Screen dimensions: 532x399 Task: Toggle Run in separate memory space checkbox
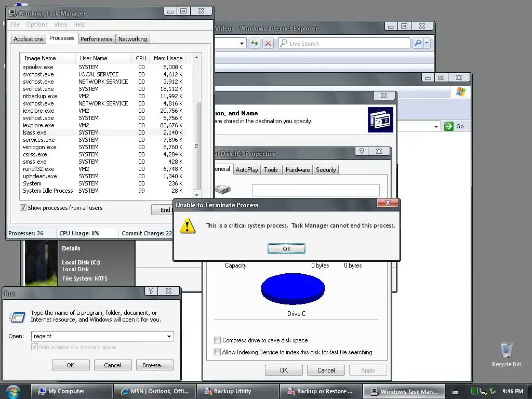coord(34,347)
